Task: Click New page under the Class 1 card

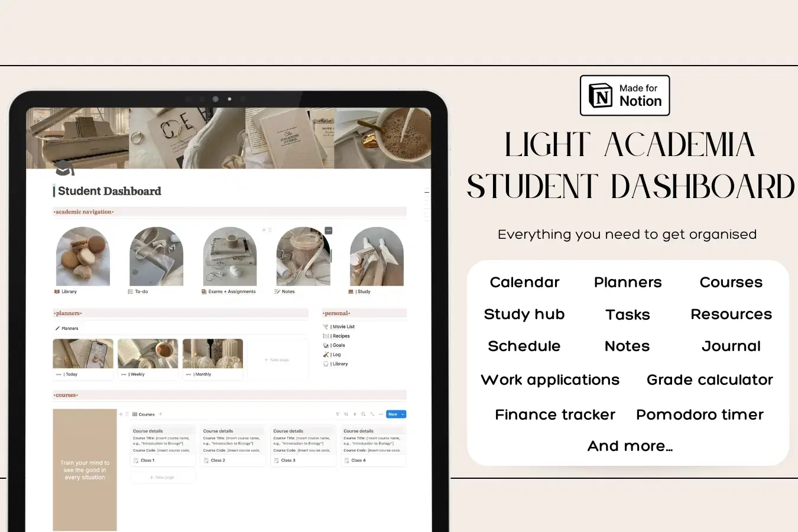Action: pyautogui.click(x=162, y=477)
